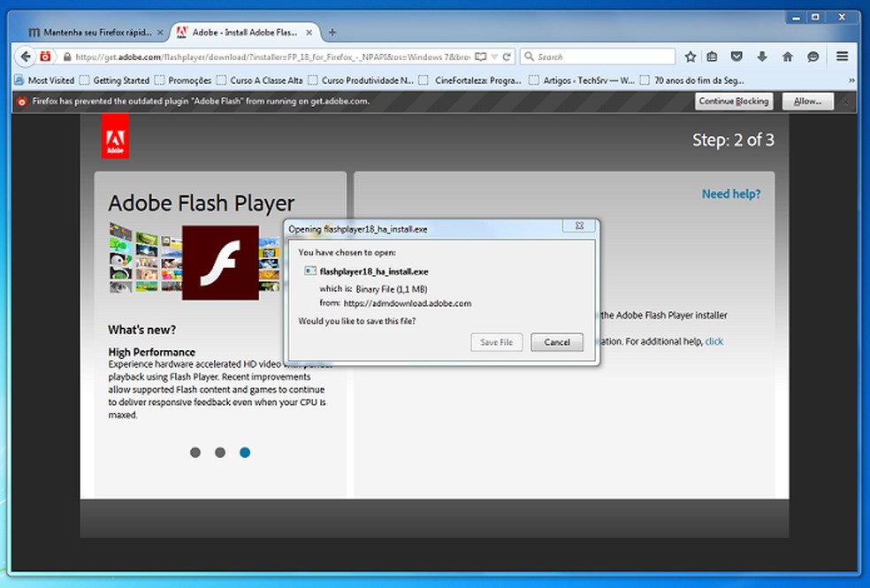Click the Need help link
The width and height of the screenshot is (870, 588).
[730, 194]
